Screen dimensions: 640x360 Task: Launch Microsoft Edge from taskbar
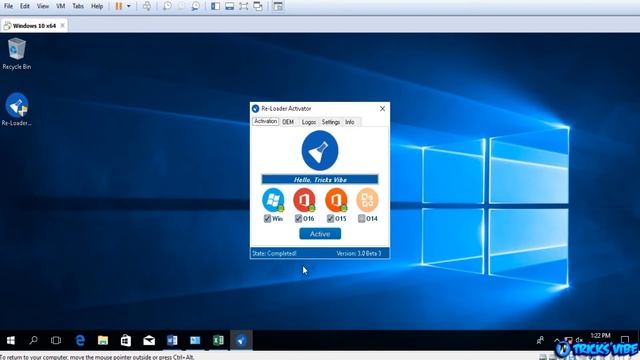tap(80, 340)
